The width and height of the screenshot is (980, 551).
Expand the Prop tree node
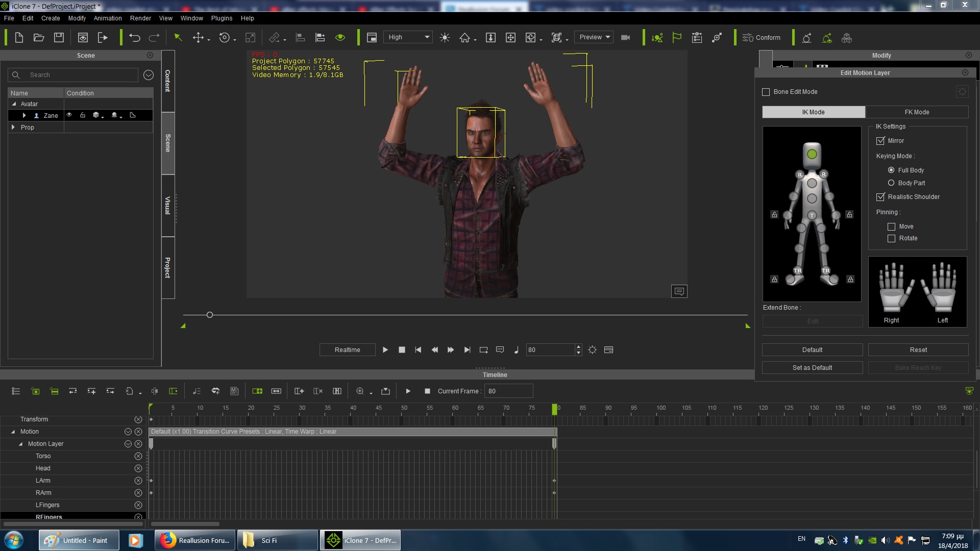[x=13, y=127]
